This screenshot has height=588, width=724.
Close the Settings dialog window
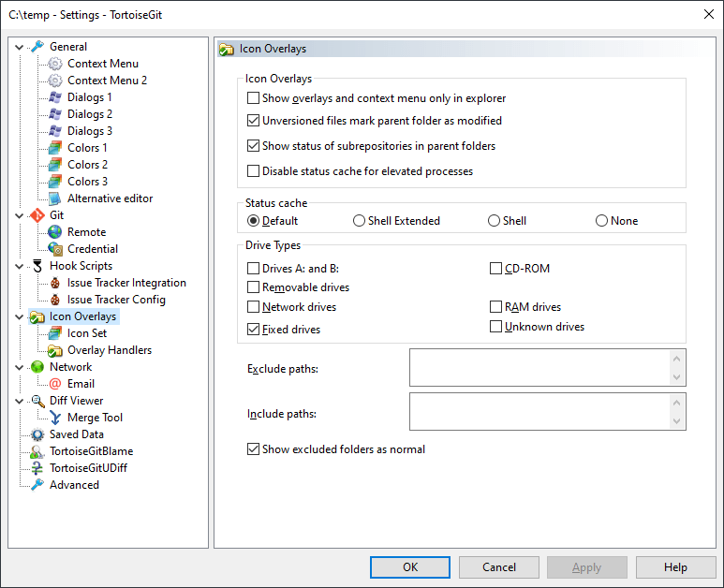coord(709,14)
